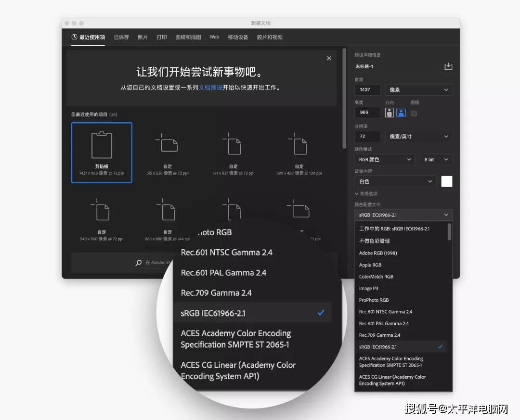Enable the 画板 artboard checkbox
Screen dimensions: 520x420
[x=414, y=113]
